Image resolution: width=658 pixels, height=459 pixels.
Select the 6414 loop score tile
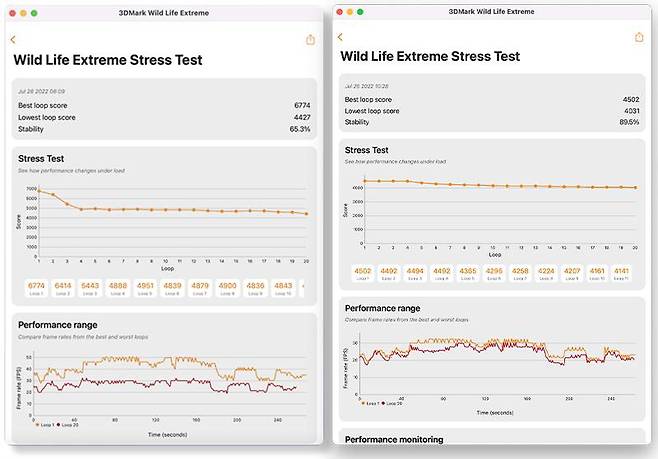click(62, 287)
